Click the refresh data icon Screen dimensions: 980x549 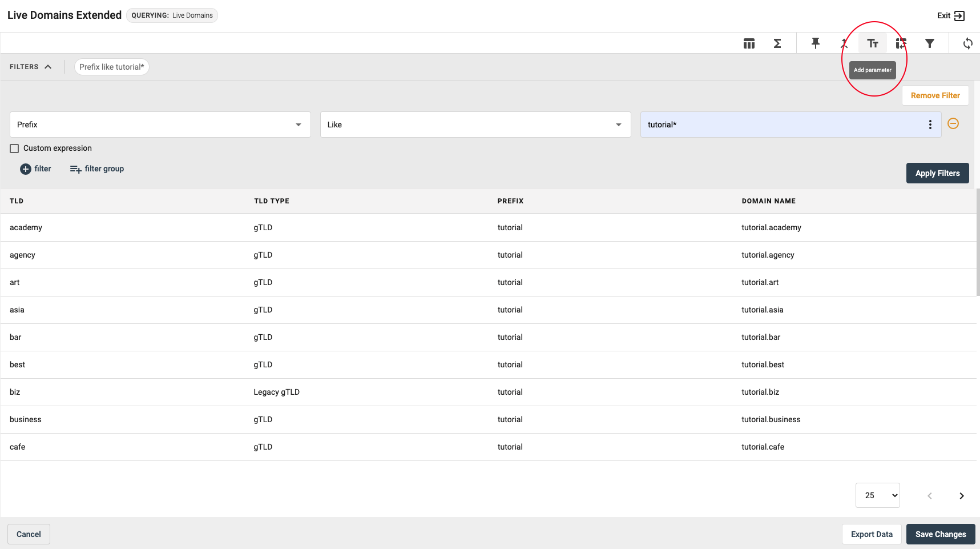967,43
